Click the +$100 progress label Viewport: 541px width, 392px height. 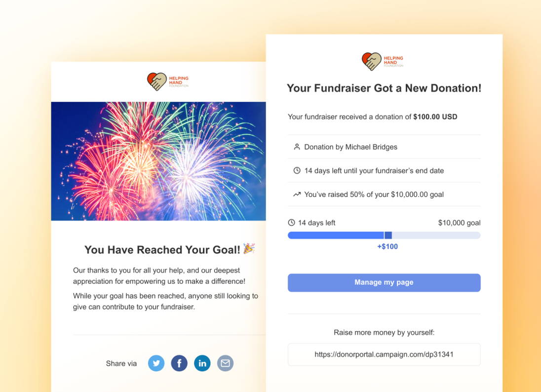pos(387,246)
